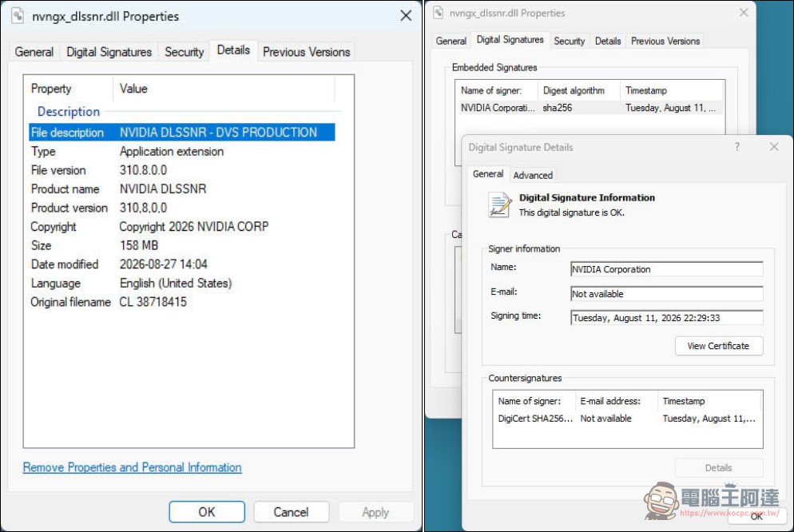The width and height of the screenshot is (794, 532).
Task: Open Previous Versions tab in right window
Action: point(665,41)
